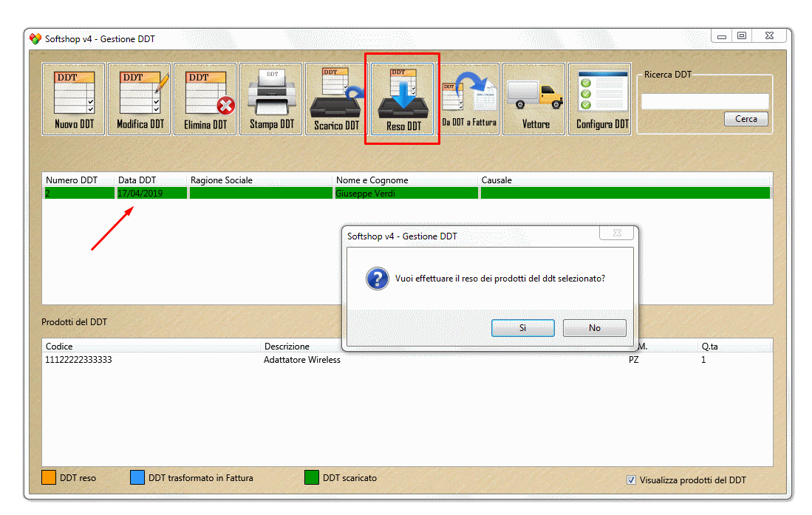Sort by the Data DDT column header
Screen dimensions: 812x515
151,180
